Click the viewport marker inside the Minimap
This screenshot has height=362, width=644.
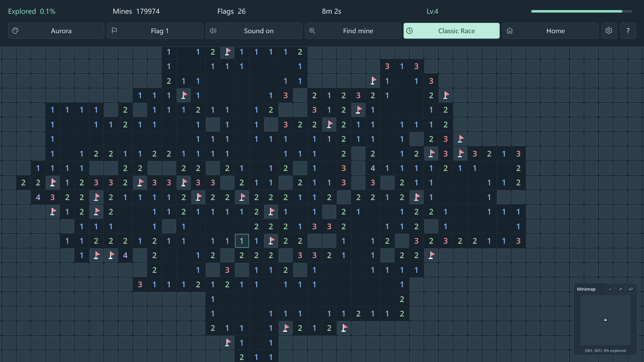click(605, 320)
